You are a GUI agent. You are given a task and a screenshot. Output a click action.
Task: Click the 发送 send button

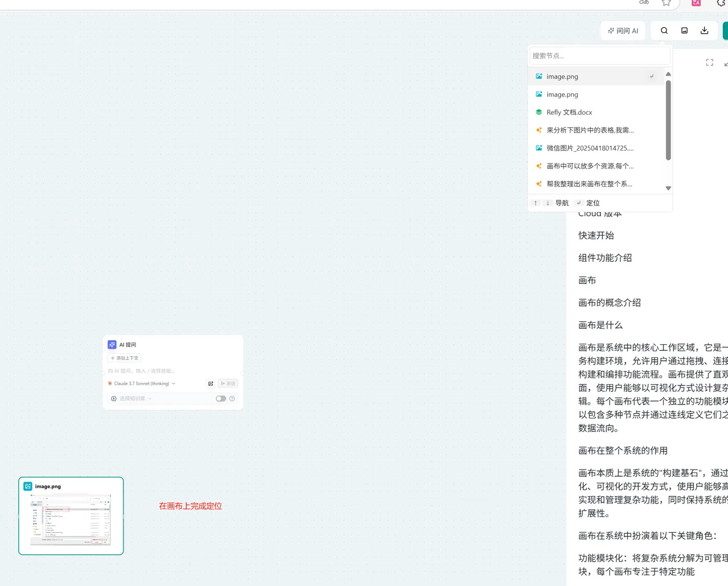(228, 383)
